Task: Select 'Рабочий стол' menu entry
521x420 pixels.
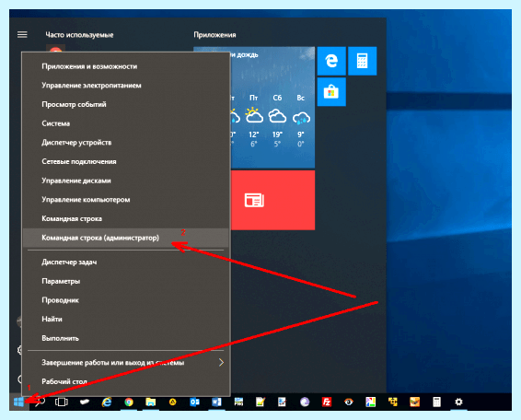Action: click(x=126, y=381)
